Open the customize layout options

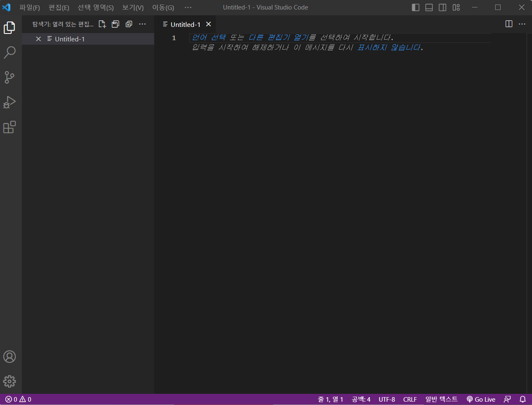coord(456,7)
